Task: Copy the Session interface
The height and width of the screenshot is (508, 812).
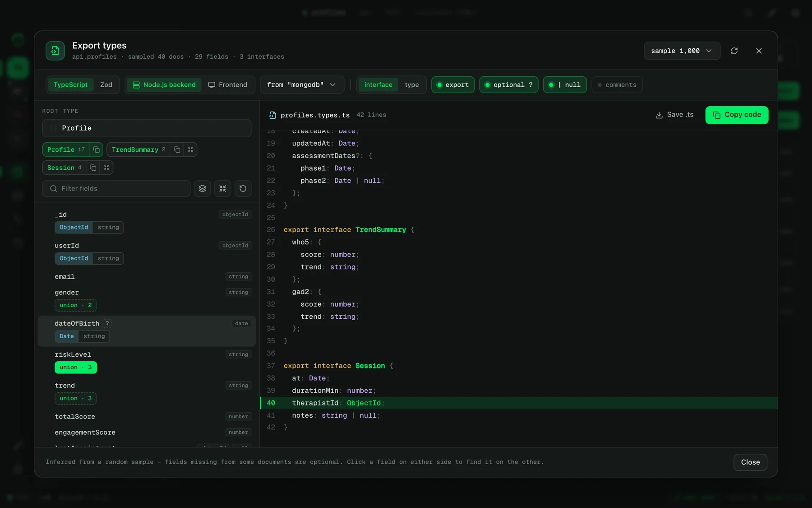Action: 93,168
